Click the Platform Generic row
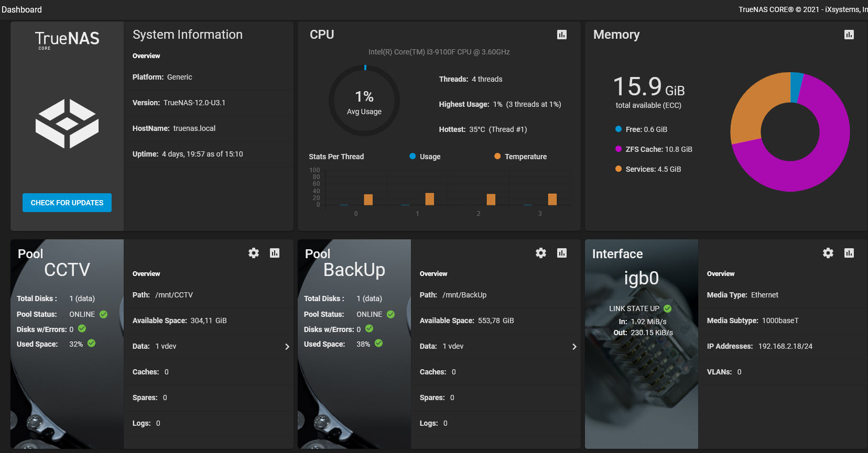Viewport: 868px width, 453px height. [x=209, y=77]
